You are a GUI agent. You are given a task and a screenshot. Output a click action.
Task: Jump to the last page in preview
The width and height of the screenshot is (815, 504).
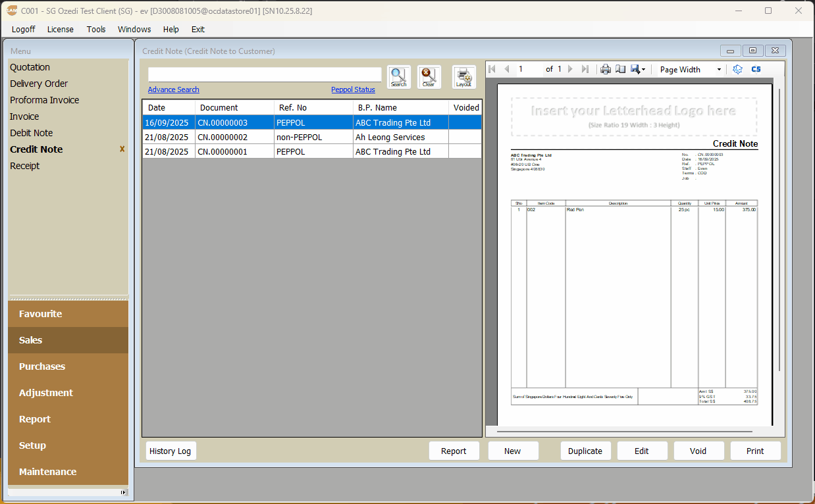coord(585,69)
